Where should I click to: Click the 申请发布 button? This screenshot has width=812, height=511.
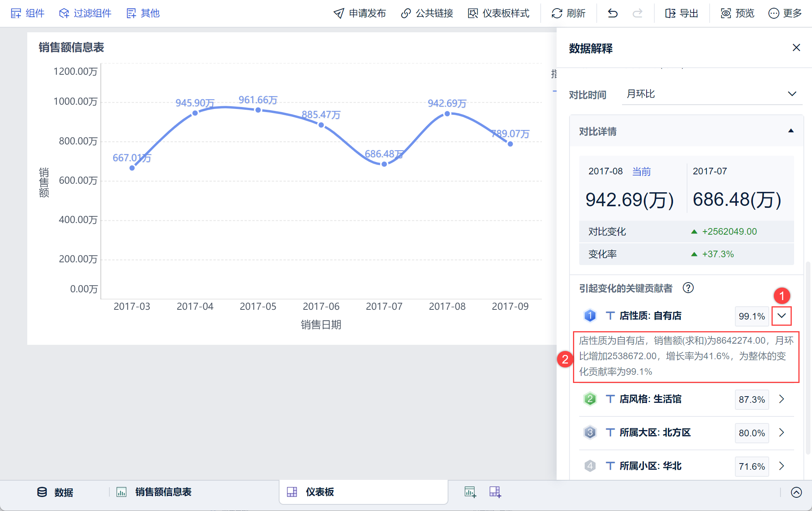tap(359, 13)
